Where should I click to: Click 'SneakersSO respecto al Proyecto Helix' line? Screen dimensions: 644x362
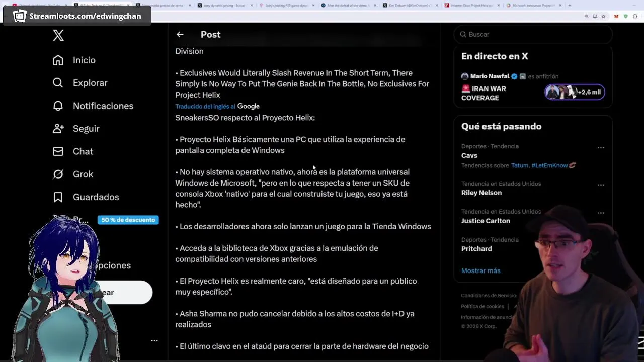click(245, 118)
